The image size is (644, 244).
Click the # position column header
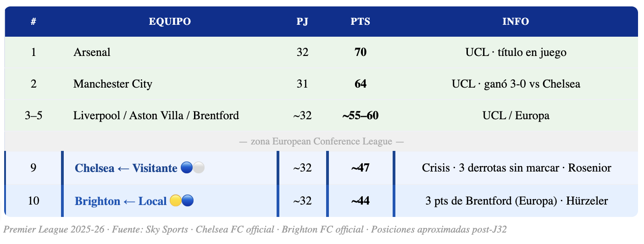[33, 22]
